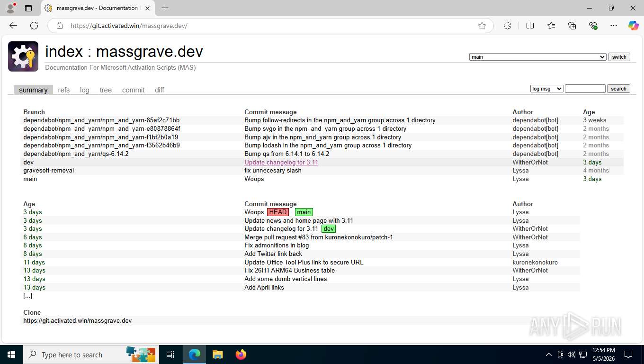Open the Update changelog for 3.11 branch commit link
Image resolution: width=644 pixels, height=364 pixels.
tap(281, 162)
